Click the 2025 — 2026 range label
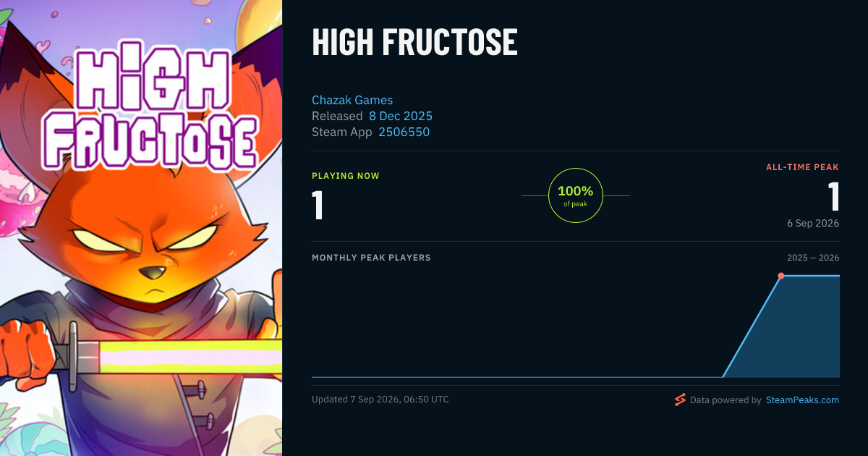This screenshot has width=868, height=456. (813, 258)
